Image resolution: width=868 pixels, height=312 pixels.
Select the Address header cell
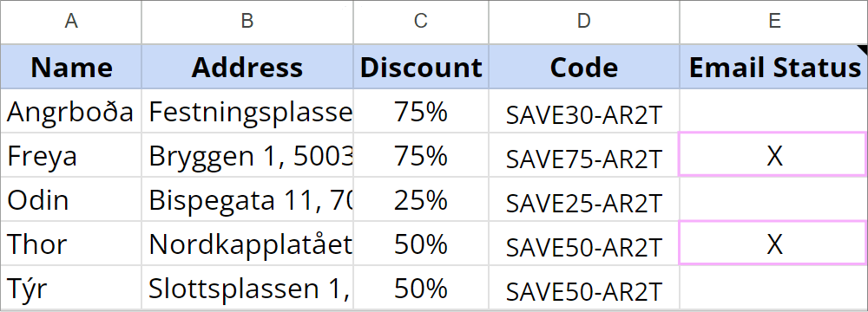point(247,67)
